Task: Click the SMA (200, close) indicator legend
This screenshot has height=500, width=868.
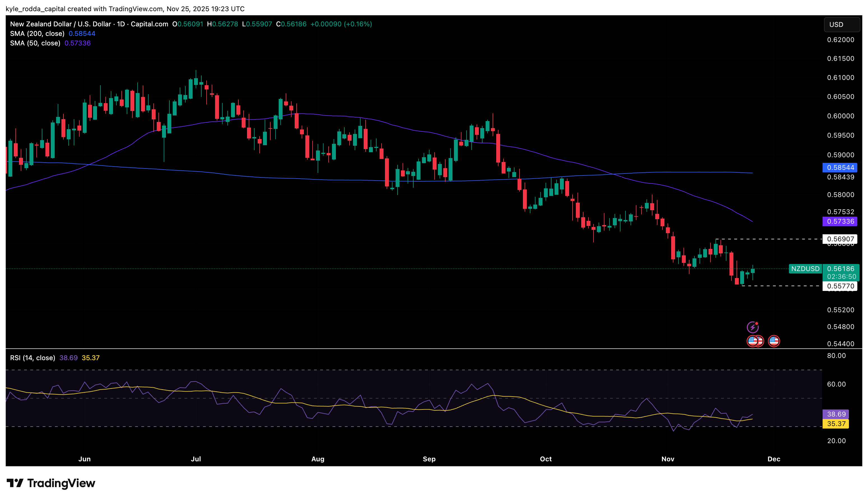Action: click(x=37, y=34)
